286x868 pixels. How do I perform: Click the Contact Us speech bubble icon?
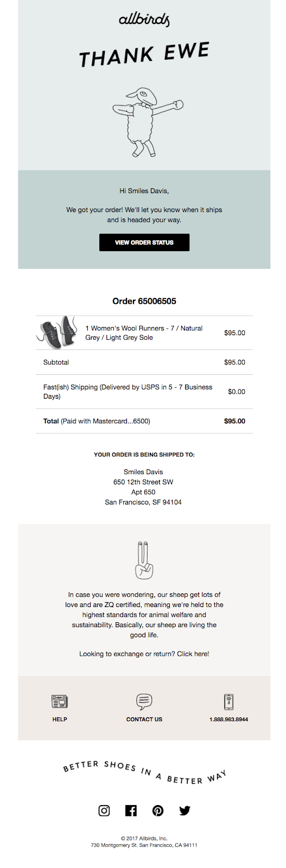point(144,701)
